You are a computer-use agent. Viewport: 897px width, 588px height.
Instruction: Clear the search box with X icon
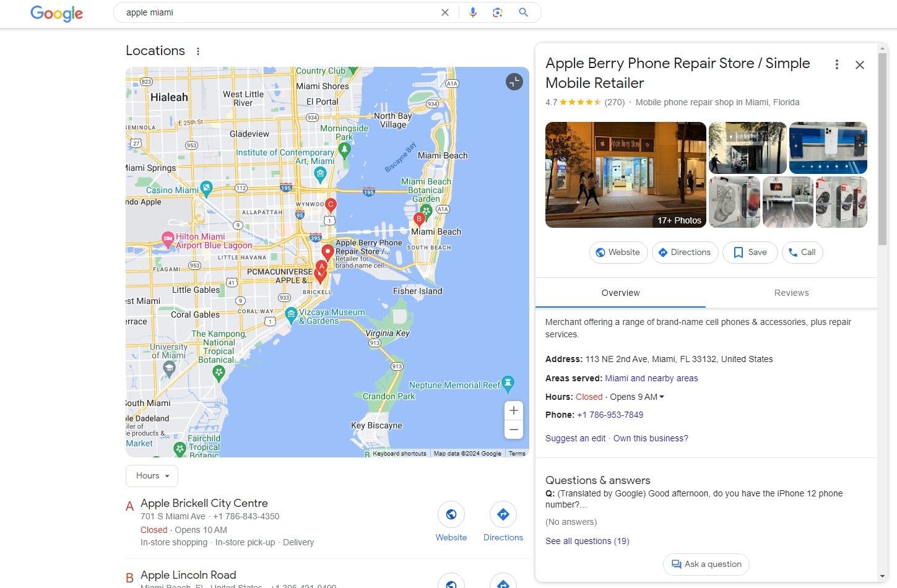tap(444, 12)
